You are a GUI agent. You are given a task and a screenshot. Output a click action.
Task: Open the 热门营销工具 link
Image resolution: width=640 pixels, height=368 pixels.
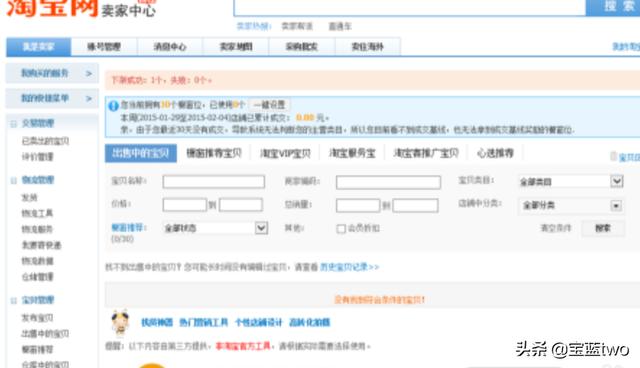coord(204,322)
